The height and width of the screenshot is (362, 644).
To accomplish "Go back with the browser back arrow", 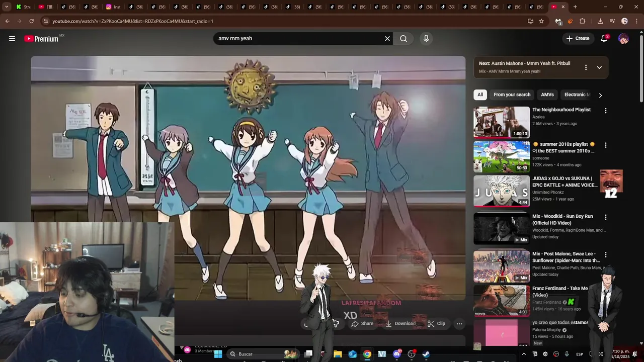I will pyautogui.click(x=7, y=21).
